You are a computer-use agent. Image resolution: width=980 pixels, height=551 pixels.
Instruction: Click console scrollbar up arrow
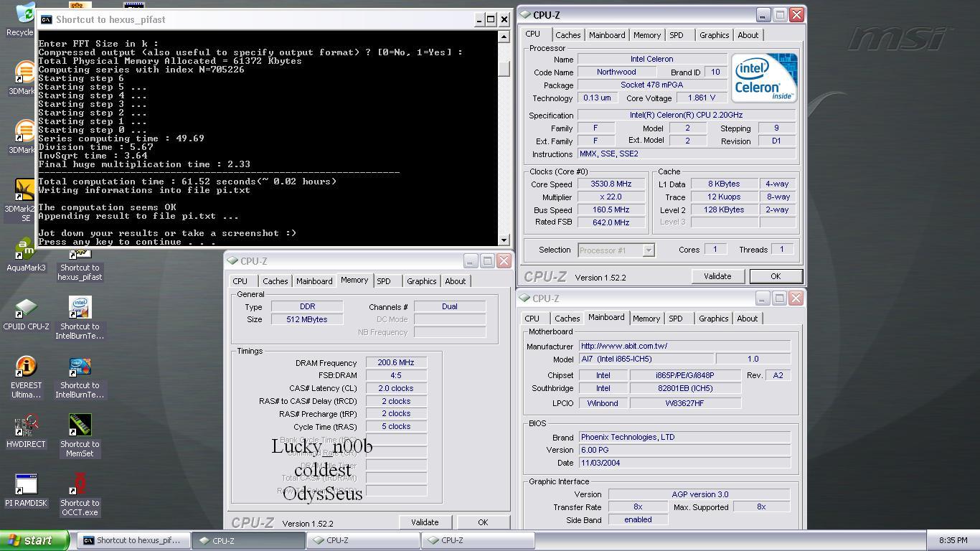click(504, 36)
